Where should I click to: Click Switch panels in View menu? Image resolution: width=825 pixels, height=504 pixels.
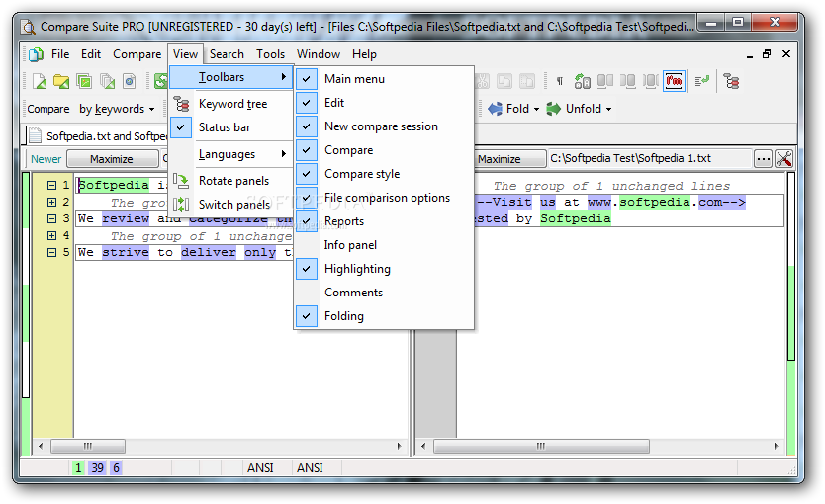coord(234,205)
